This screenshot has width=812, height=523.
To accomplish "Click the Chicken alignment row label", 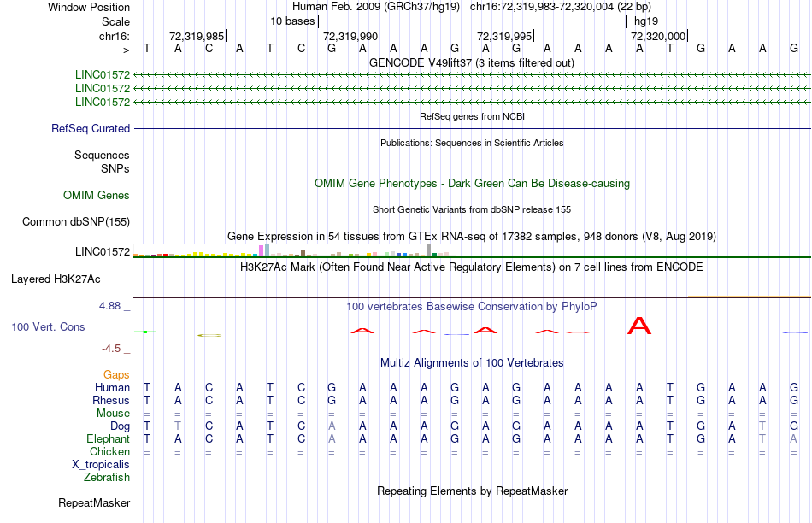I will click(109, 451).
